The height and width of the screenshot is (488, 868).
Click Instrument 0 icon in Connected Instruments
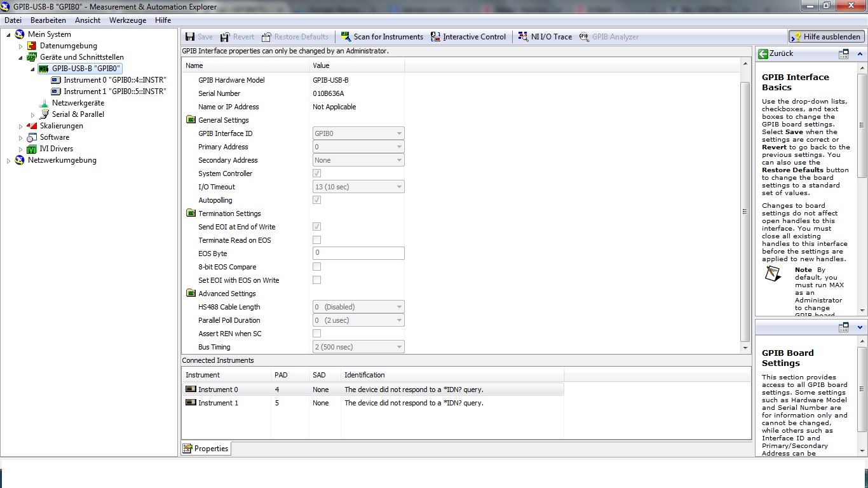pos(191,389)
